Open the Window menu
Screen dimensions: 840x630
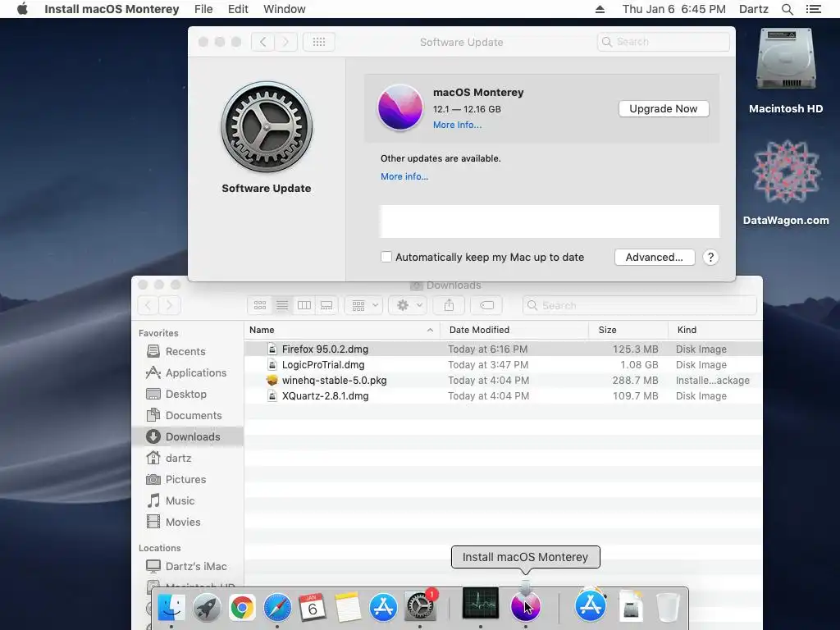(285, 9)
